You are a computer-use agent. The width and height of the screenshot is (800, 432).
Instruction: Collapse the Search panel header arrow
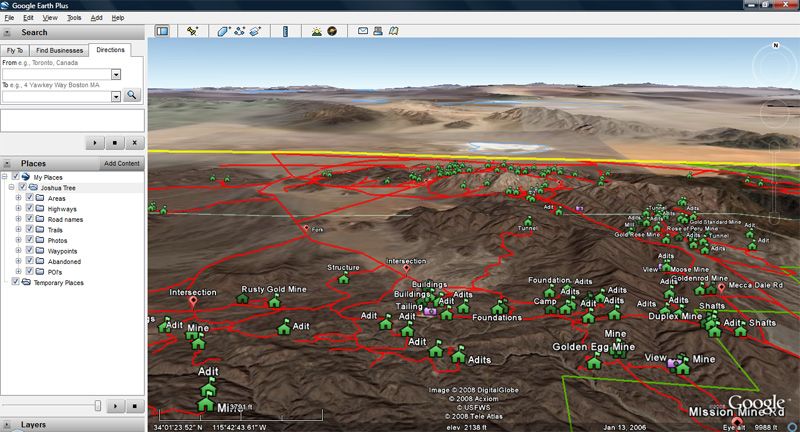point(7,33)
